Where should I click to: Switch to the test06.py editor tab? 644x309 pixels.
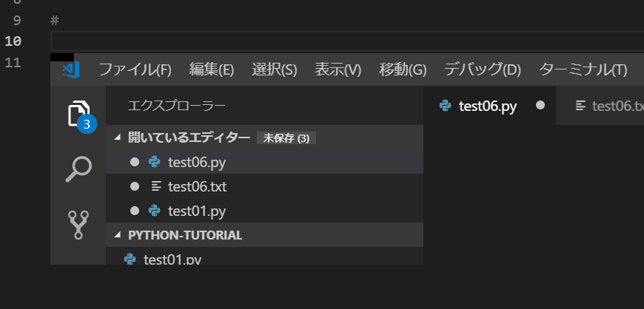[489, 106]
